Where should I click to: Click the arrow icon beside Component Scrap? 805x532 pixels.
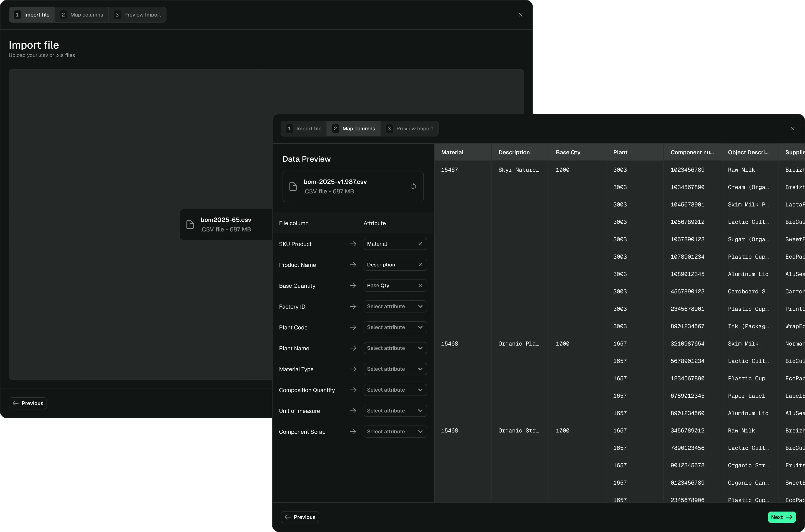click(353, 432)
